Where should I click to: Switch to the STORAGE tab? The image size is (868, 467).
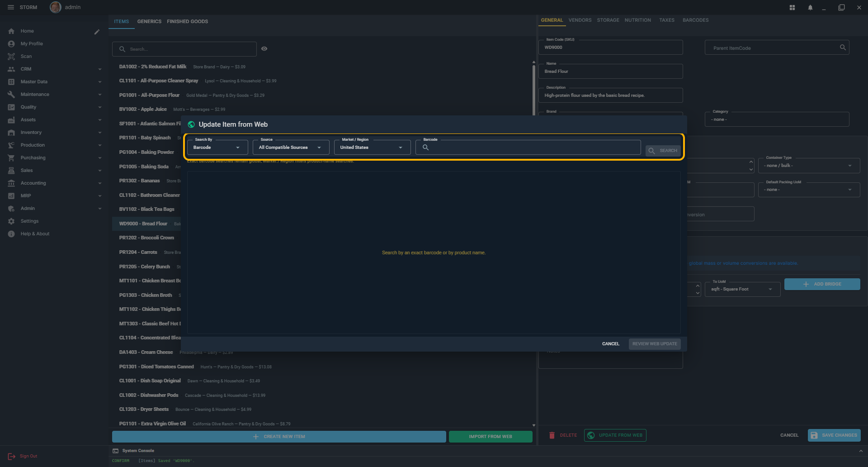click(608, 20)
